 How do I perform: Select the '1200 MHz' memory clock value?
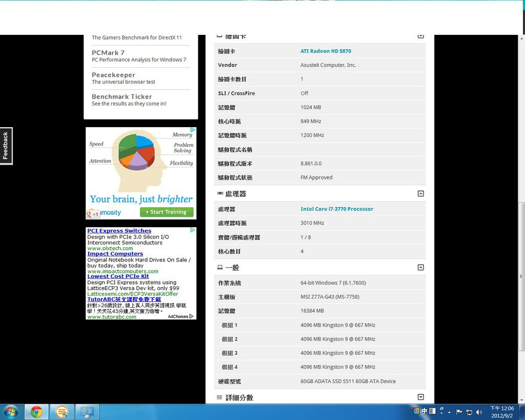click(312, 135)
